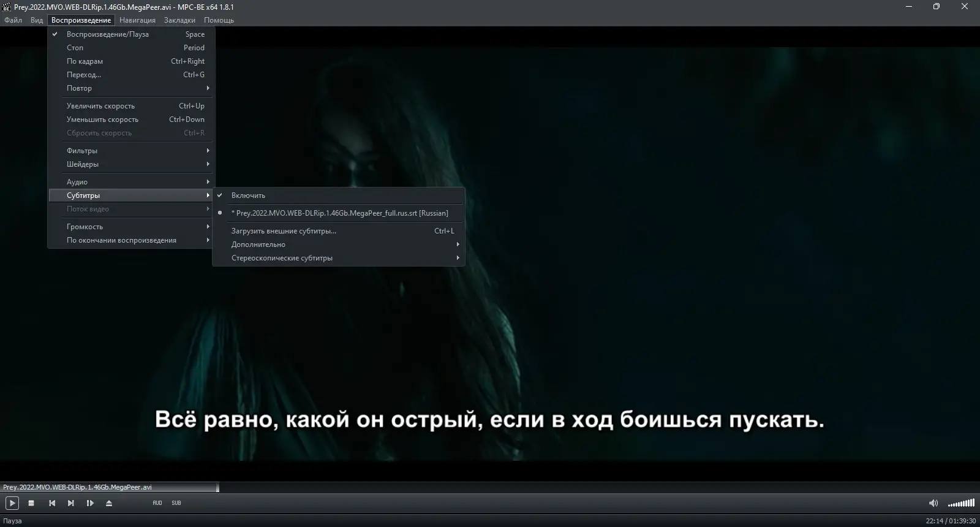This screenshot has height=527, width=980.
Task: Click the Stop button in the control bar
Action: tap(31, 503)
